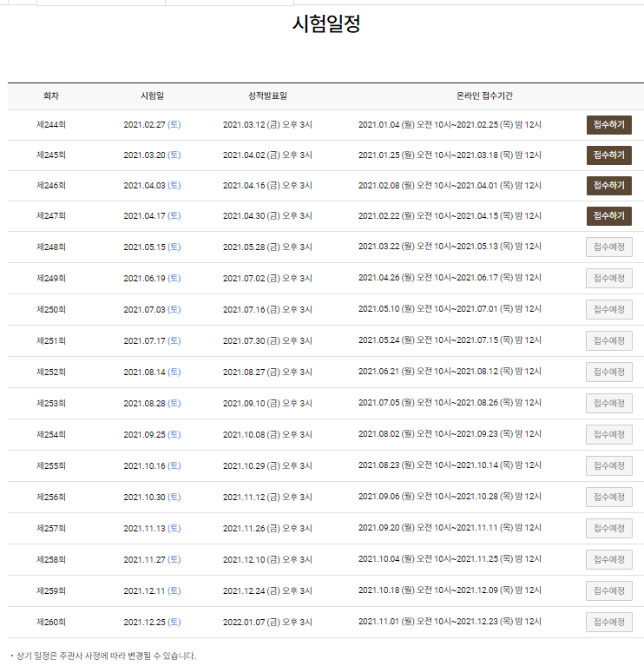Select the 제248회 round cell

51,247
